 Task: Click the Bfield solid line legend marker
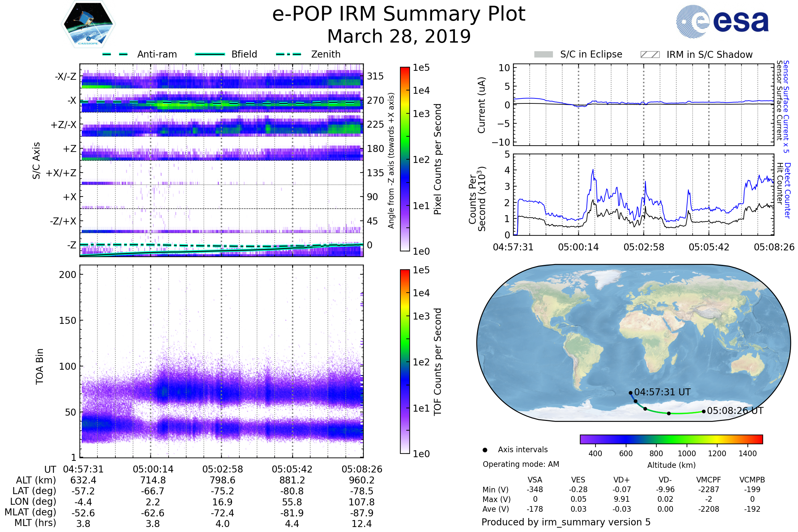(x=210, y=54)
